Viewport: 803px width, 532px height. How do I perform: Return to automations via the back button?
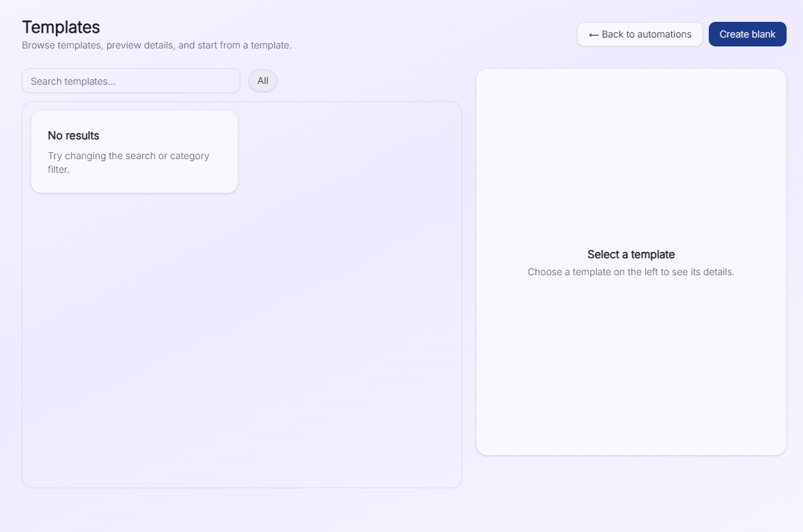[x=639, y=33]
